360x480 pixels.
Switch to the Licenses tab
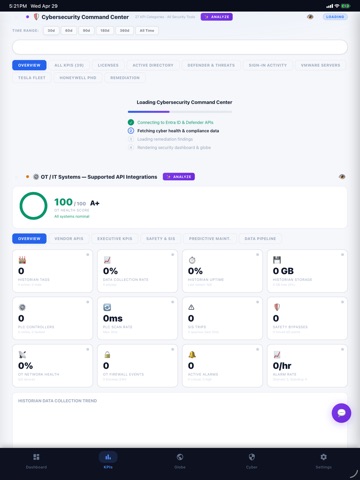pos(108,65)
